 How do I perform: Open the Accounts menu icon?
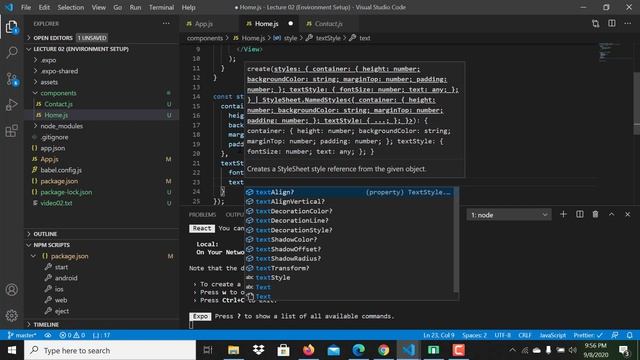pyautogui.click(x=11, y=290)
